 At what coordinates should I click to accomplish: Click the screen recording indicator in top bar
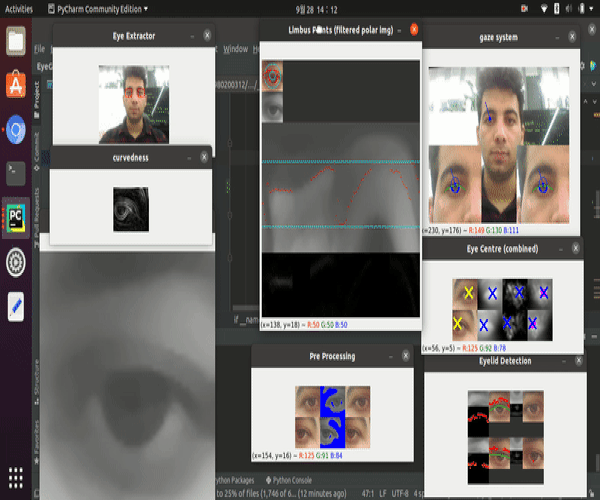(524, 9)
